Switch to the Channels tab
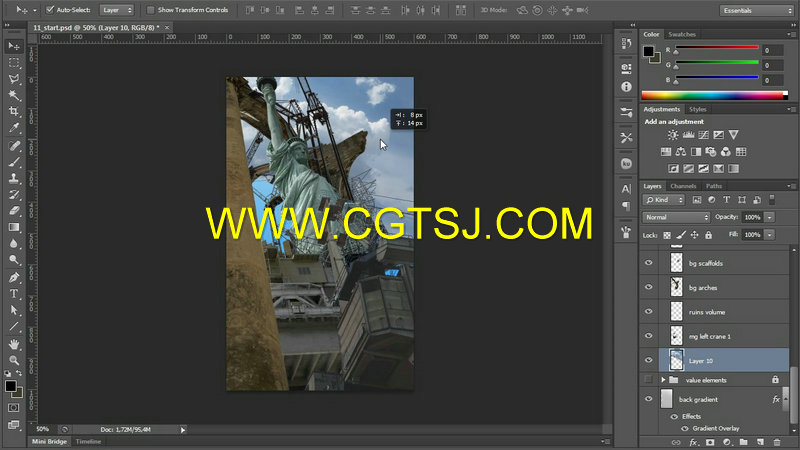The width and height of the screenshot is (800, 450). 683,186
